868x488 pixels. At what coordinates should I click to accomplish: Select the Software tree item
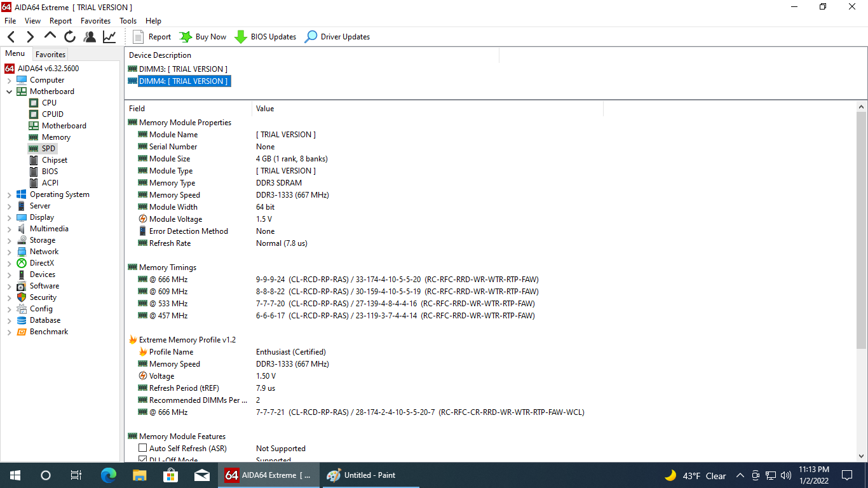(44, 286)
